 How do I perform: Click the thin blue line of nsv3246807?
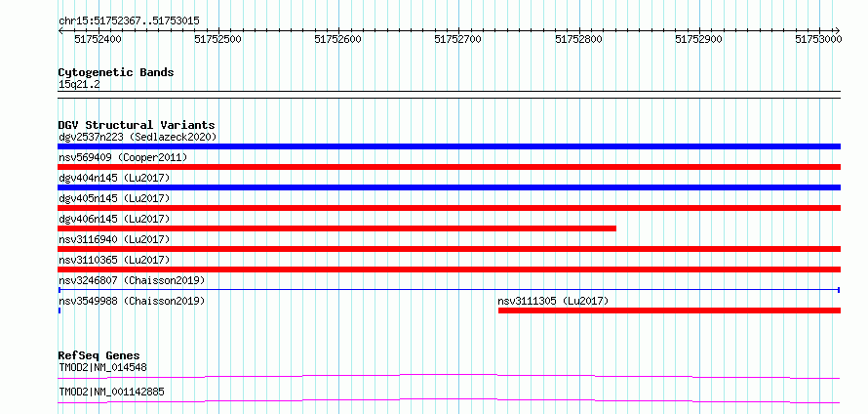[x=449, y=290]
